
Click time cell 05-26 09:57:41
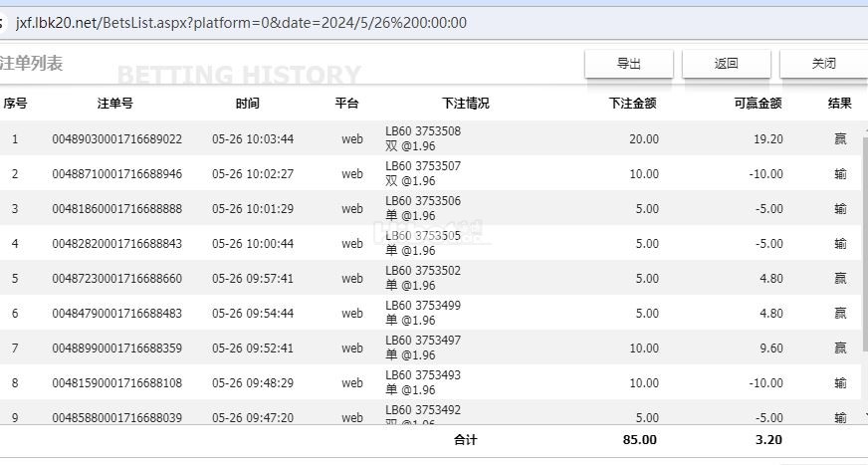pos(253,279)
